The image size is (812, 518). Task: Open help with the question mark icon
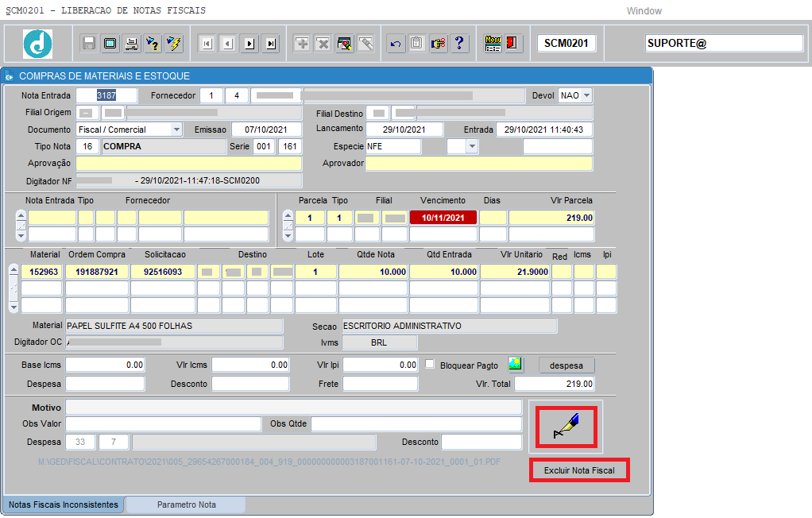(459, 44)
